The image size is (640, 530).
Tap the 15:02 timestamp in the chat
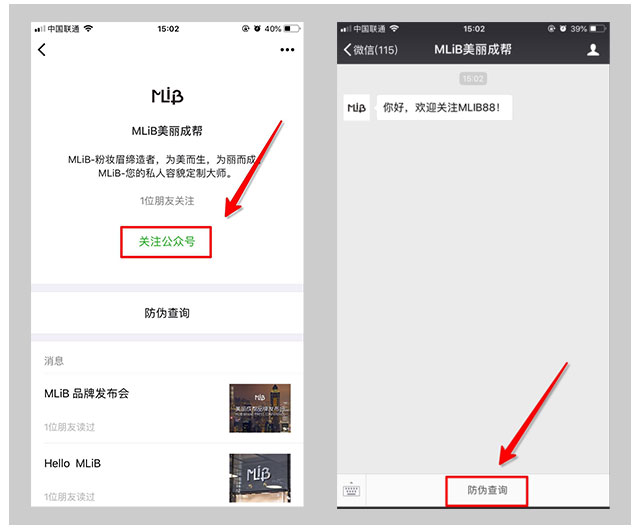[x=473, y=78]
